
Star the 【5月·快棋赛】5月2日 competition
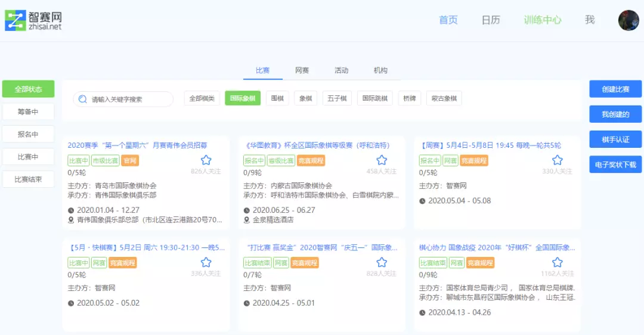click(206, 262)
